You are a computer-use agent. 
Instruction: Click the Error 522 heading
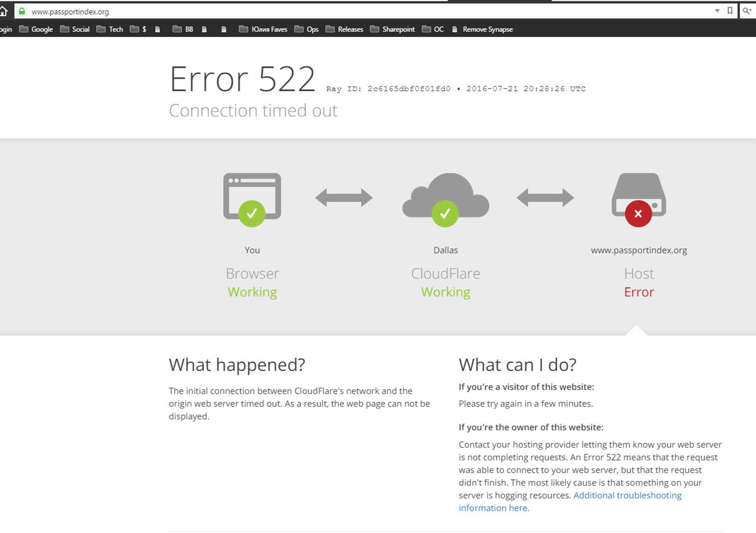(242, 79)
